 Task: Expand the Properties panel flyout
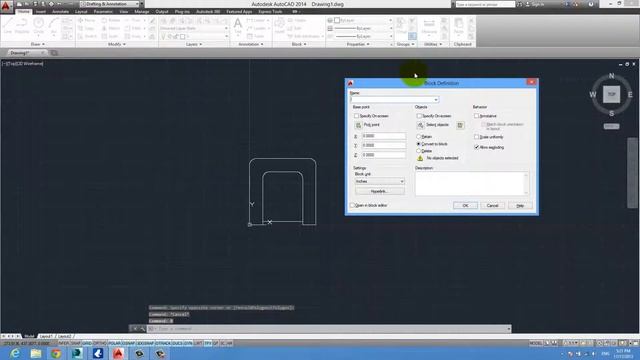[358, 44]
